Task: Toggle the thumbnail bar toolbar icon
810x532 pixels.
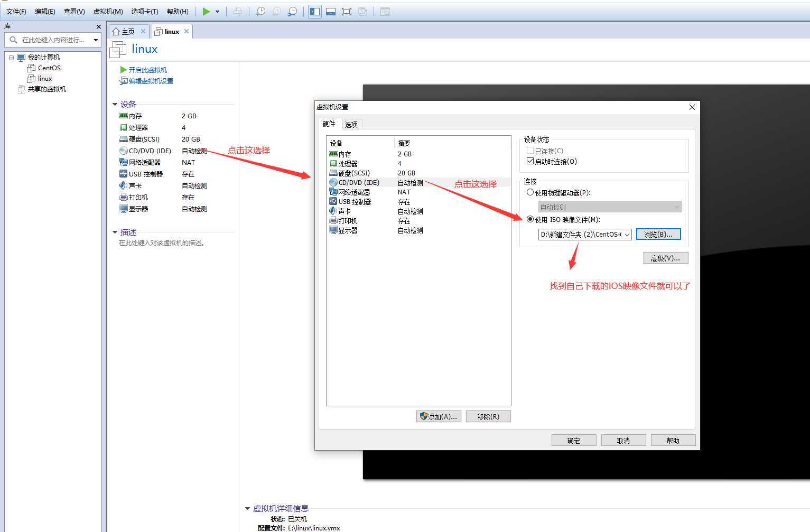Action: (331, 12)
